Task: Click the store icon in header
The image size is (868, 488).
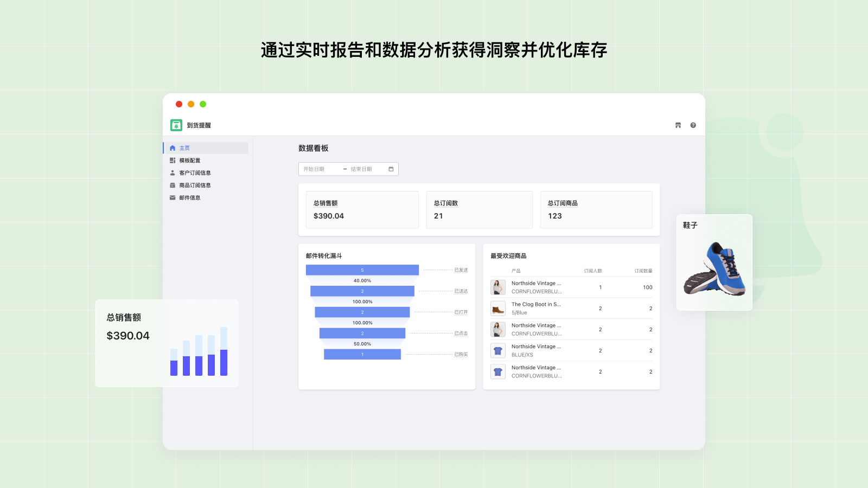Action: [x=678, y=125]
